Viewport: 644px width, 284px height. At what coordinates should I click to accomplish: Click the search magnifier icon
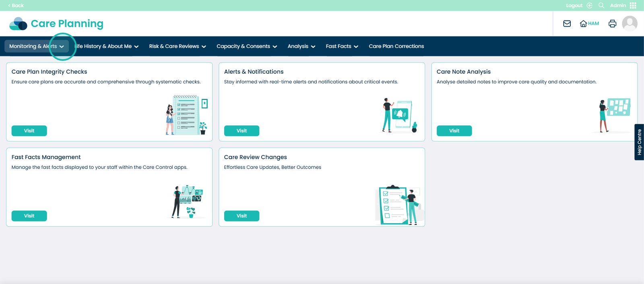[601, 5]
